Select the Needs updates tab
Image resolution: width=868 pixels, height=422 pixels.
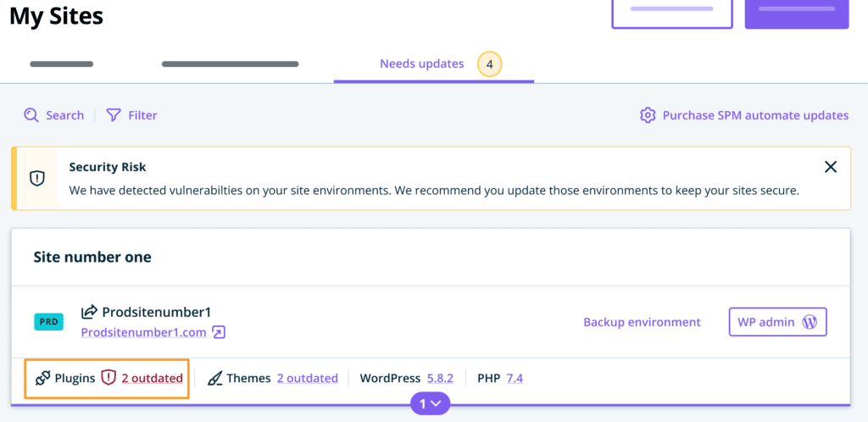[421, 64]
